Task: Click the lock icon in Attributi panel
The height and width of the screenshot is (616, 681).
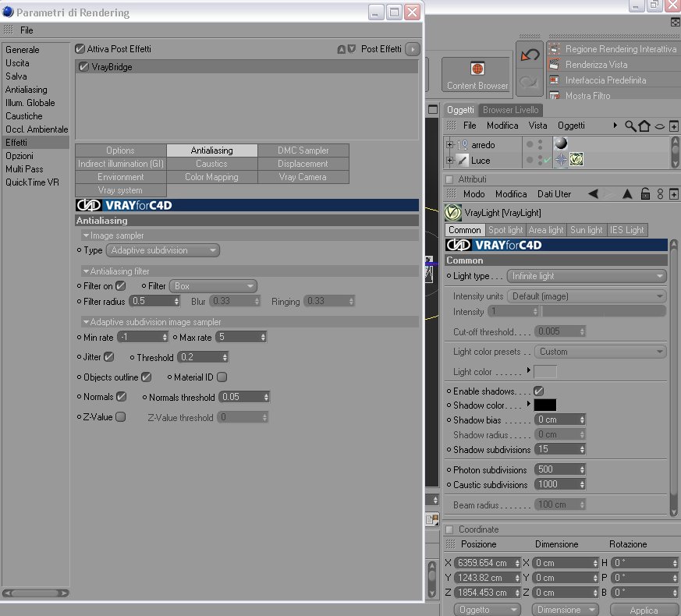Action: point(645,193)
